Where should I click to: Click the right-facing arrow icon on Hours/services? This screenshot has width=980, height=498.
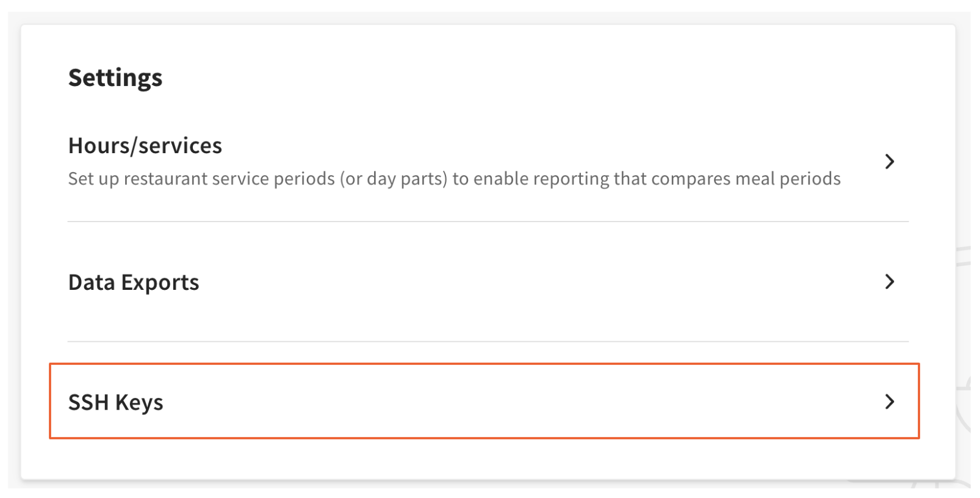pos(891,161)
